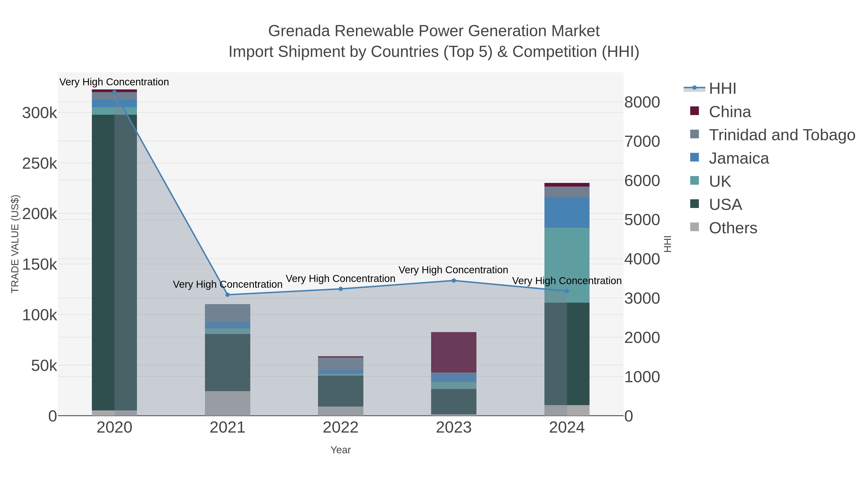Click the Trinidad and Tobago legend swatch

[x=694, y=134]
